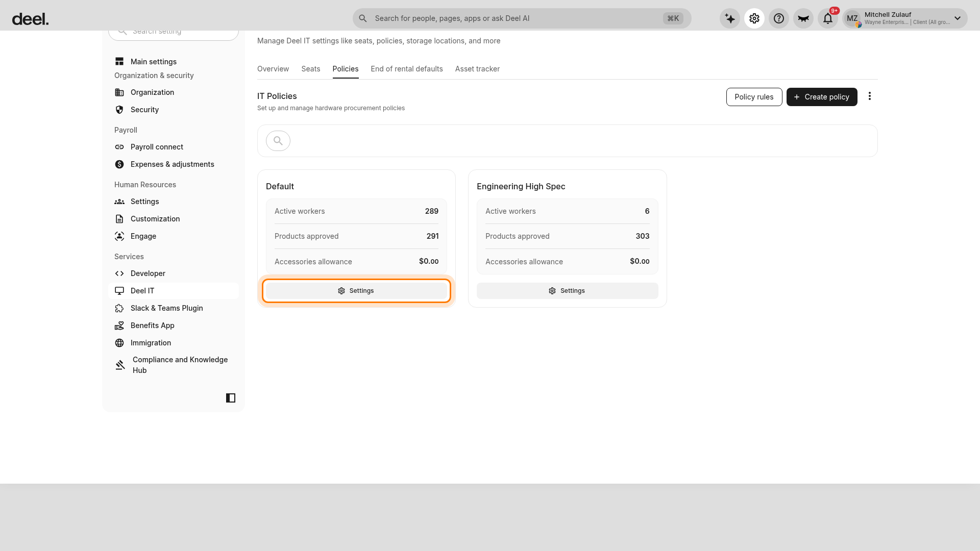
Task: Open Payroll connect page
Action: [x=174, y=147]
